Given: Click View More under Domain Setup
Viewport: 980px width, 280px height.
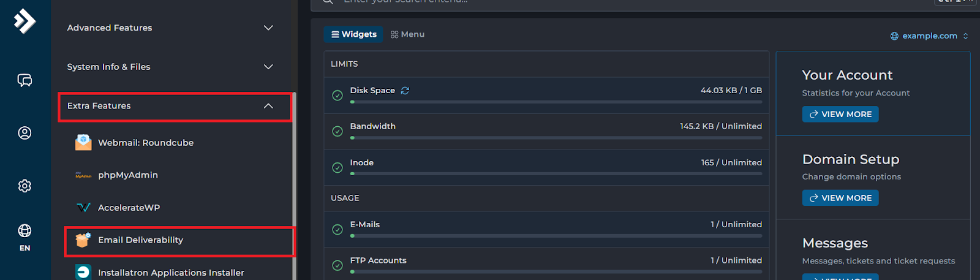Looking at the screenshot, I should pos(840,198).
